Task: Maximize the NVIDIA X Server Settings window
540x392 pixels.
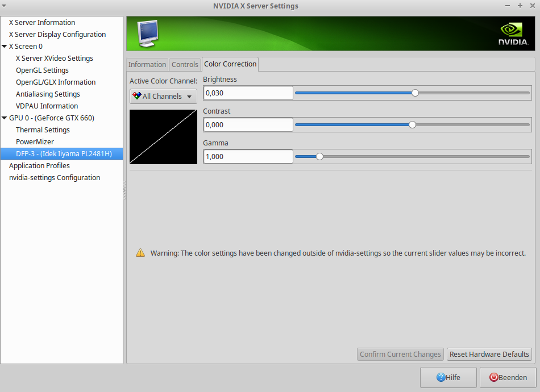Action: click(520, 6)
